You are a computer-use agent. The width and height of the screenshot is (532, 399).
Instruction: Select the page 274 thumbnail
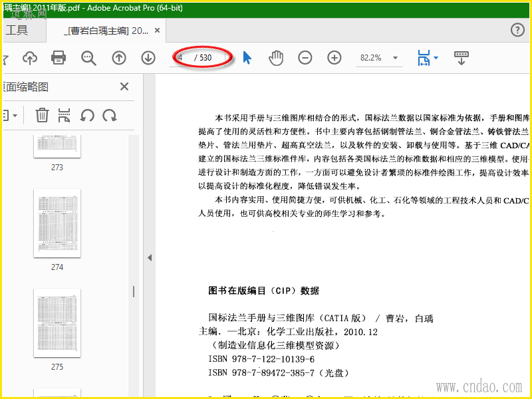point(57,223)
